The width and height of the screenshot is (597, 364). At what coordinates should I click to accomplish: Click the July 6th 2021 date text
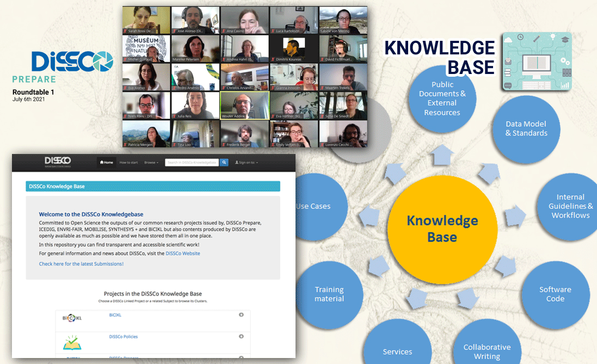[28, 100]
